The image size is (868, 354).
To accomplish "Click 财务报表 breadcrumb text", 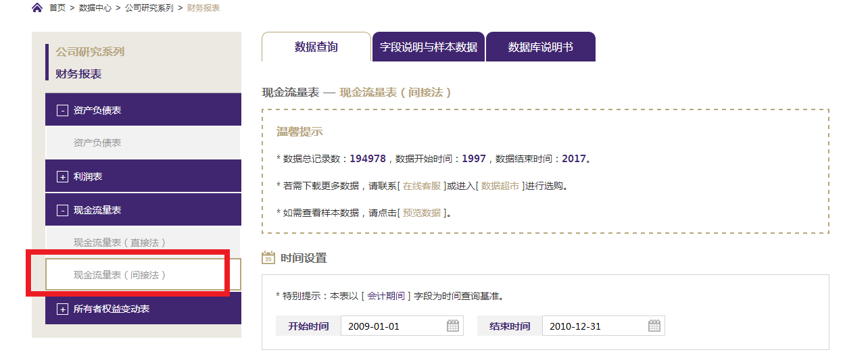I will [203, 8].
